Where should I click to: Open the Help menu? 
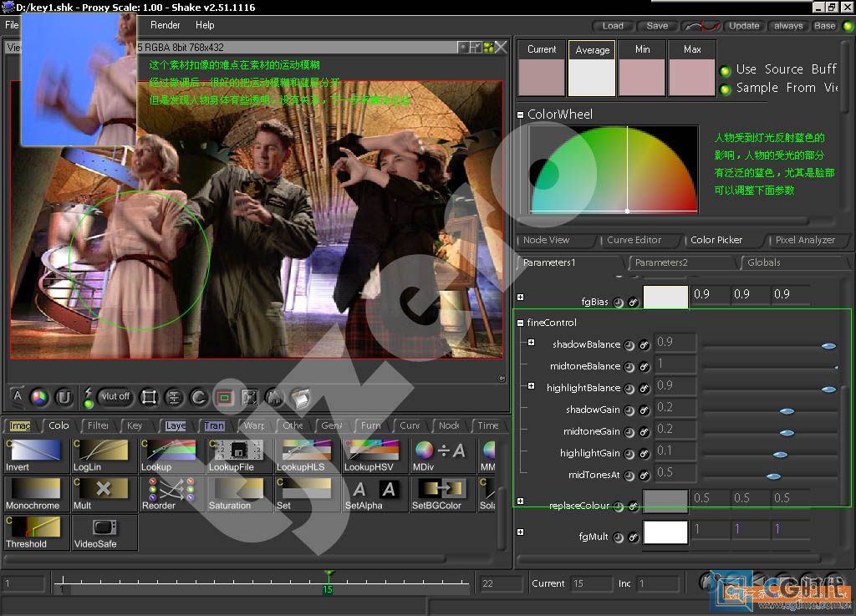click(x=205, y=25)
